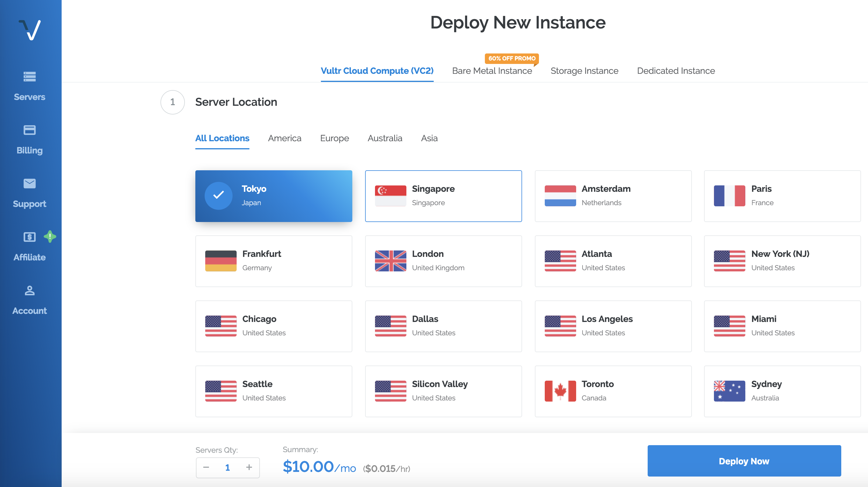This screenshot has height=487, width=868.
Task: Click the servers quantity value field
Action: point(227,468)
